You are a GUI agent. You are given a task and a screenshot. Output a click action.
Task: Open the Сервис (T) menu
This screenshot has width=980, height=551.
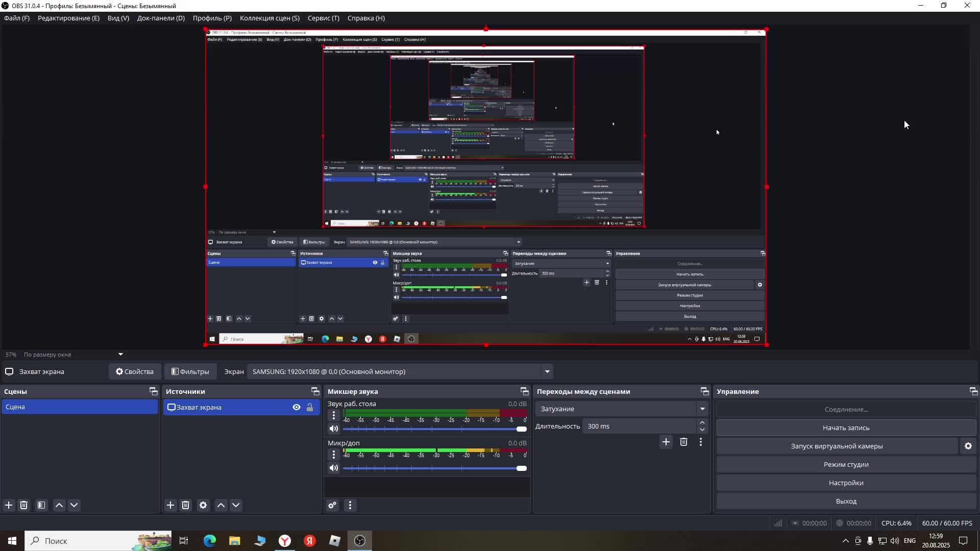coord(323,18)
